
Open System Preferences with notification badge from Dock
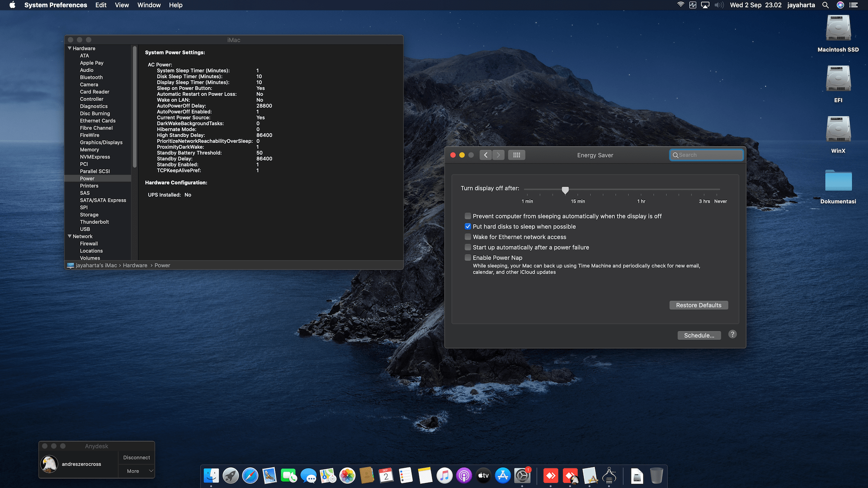[521, 475]
